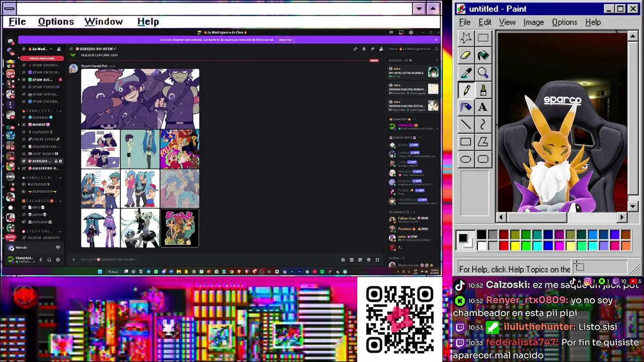Select the yellow color swatch in Paint
Viewport: 644px width, 362px height.
pos(515,246)
